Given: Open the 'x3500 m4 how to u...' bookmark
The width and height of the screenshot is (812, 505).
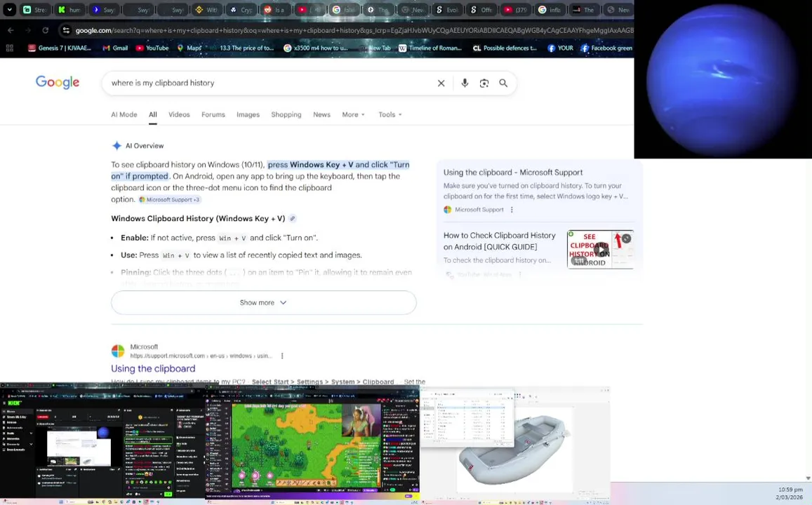Looking at the screenshot, I should (315, 48).
